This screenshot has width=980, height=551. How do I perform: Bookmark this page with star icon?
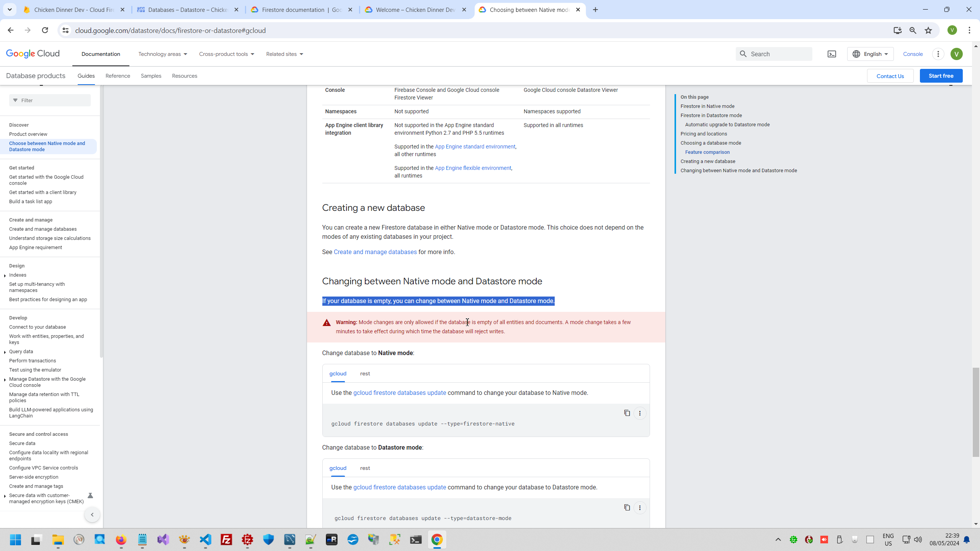coord(928,30)
